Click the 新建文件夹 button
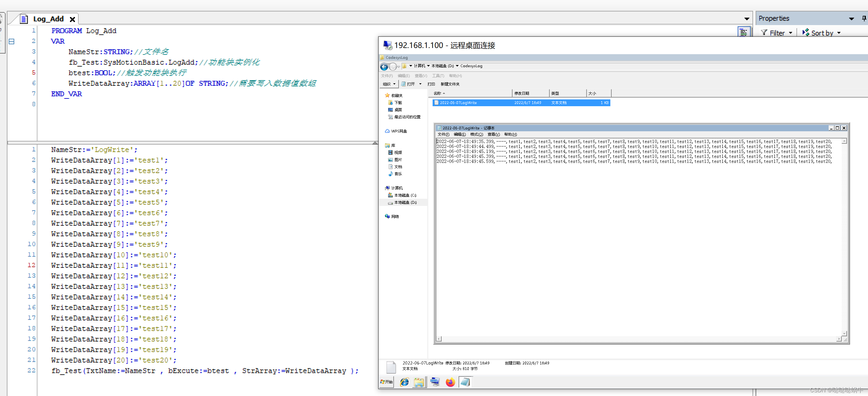Screen dimensions: 868x396 450,84
